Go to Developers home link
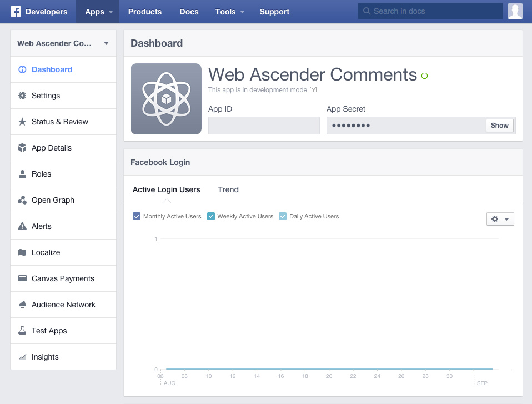This screenshot has height=404, width=532. pyautogui.click(x=47, y=12)
